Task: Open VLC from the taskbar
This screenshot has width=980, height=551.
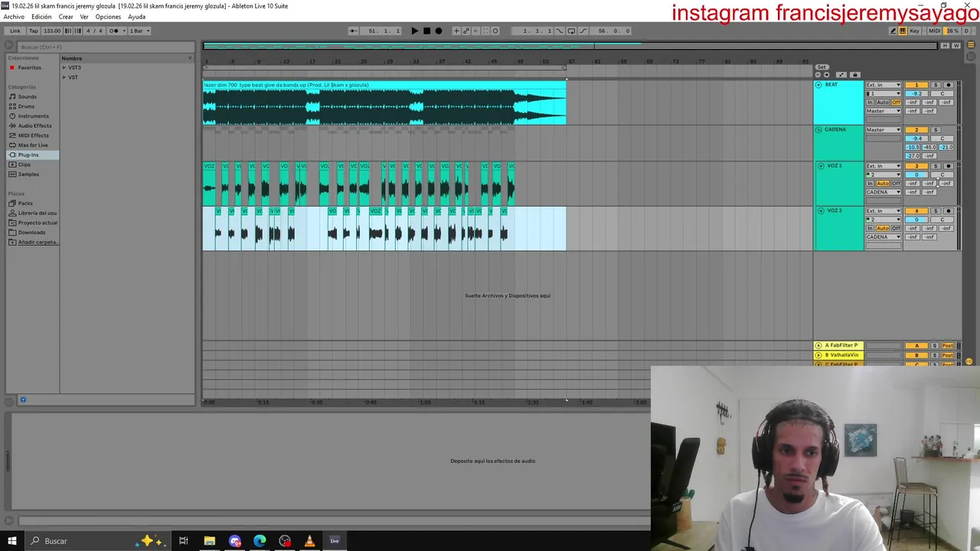Action: pyautogui.click(x=309, y=541)
